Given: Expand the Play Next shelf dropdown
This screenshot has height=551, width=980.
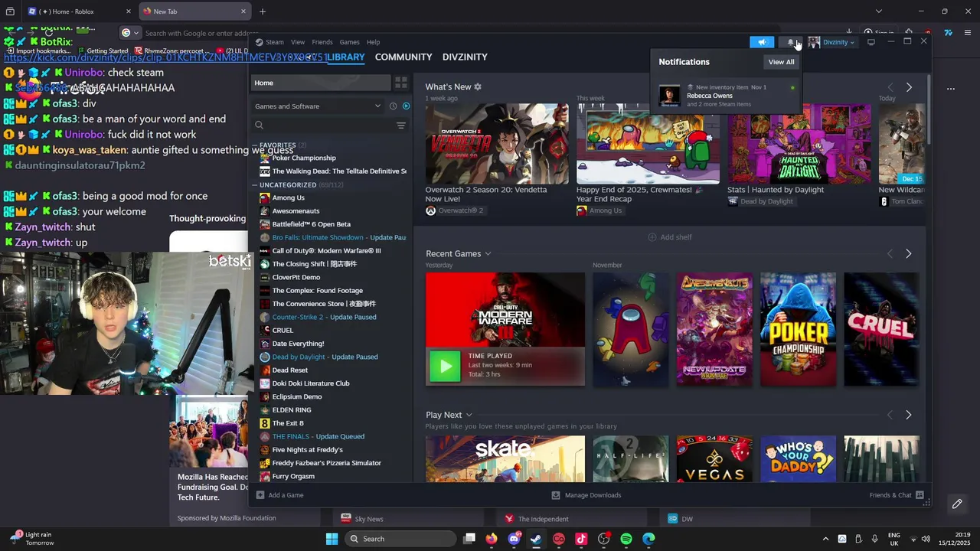Looking at the screenshot, I should 469,416.
